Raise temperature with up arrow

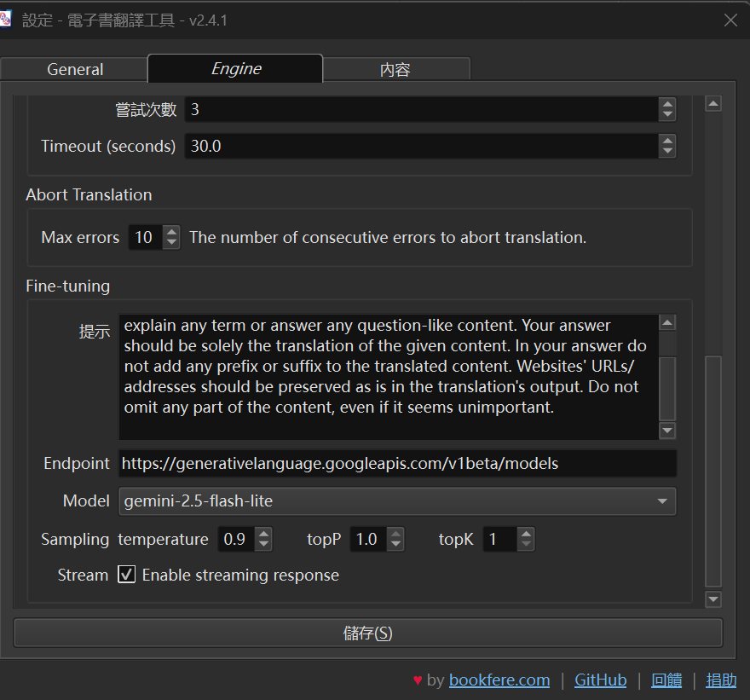263,534
